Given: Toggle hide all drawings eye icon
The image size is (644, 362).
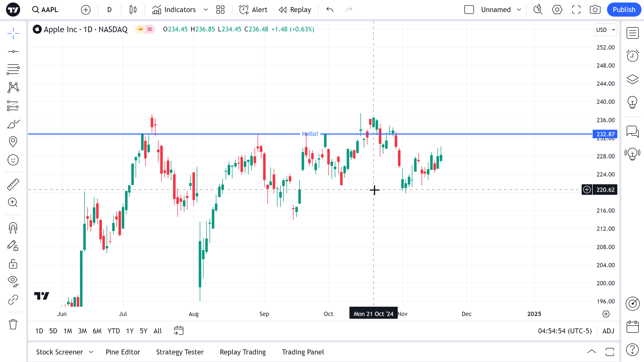Looking at the screenshot, I should tap(13, 281).
